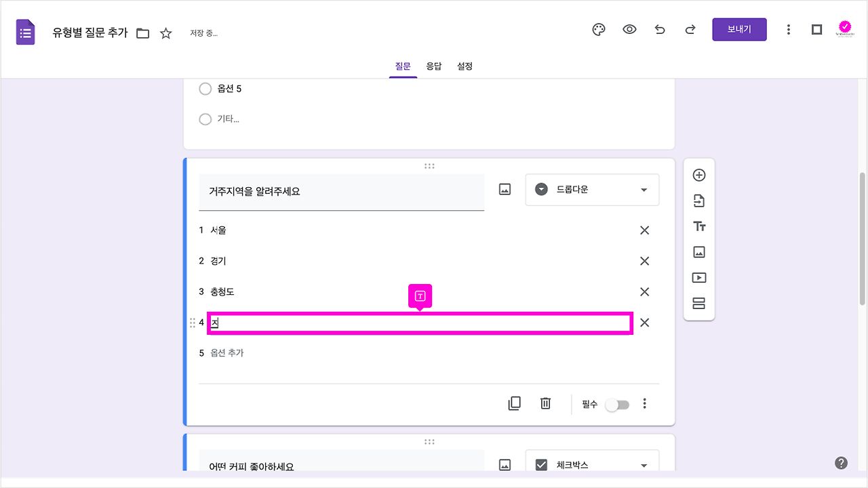Image resolution: width=868 pixels, height=488 pixels.
Task: Select the 기타 radio button
Action: [205, 119]
